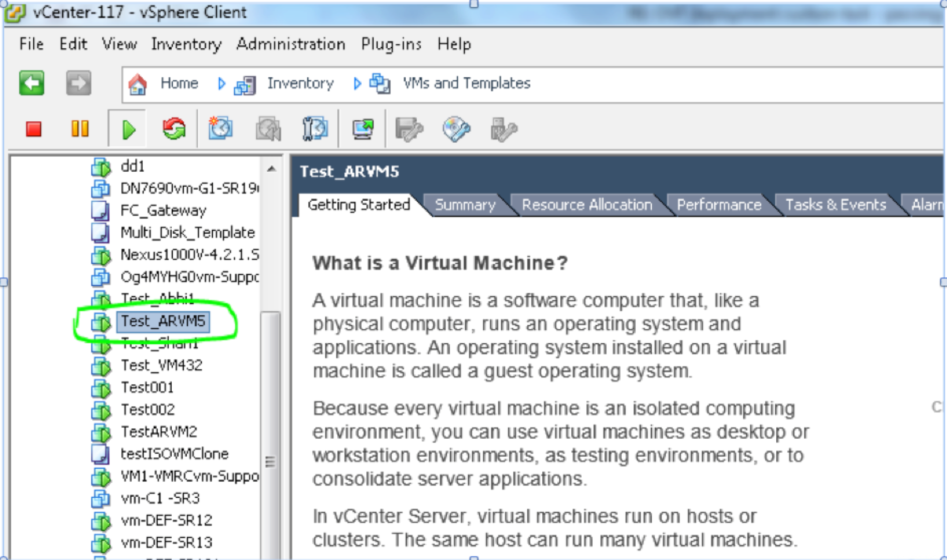Image resolution: width=947 pixels, height=560 pixels.
Task: Click the template icon beside testISOVMClone
Action: coord(100,454)
